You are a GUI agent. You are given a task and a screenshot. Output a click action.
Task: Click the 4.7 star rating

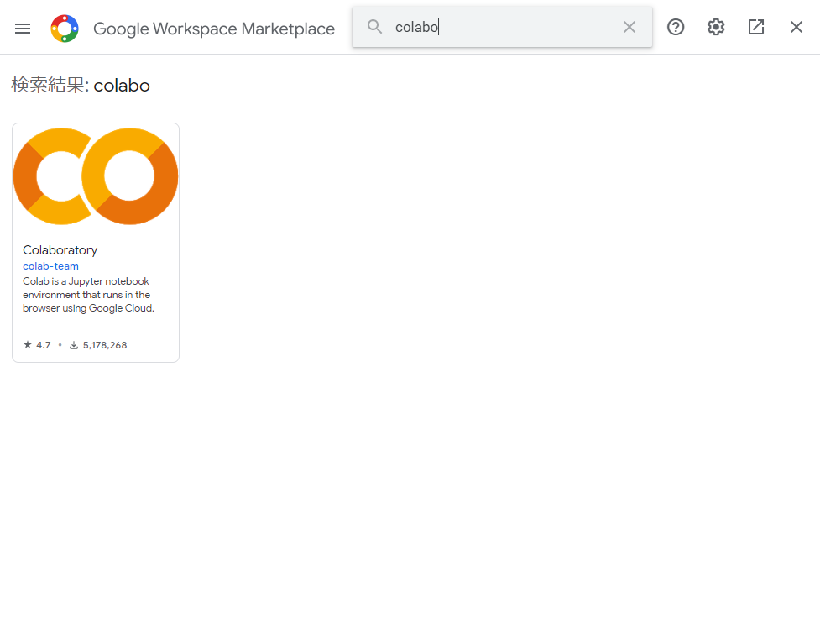point(37,345)
